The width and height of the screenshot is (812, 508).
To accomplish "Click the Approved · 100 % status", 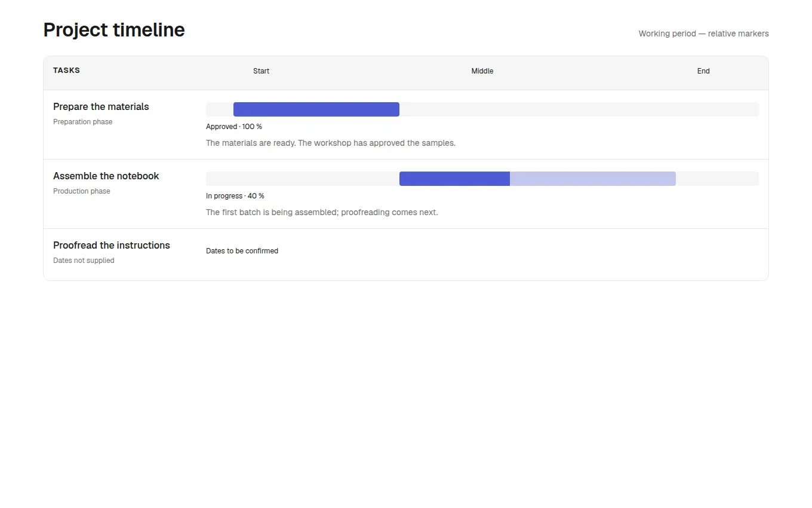I will click(234, 127).
